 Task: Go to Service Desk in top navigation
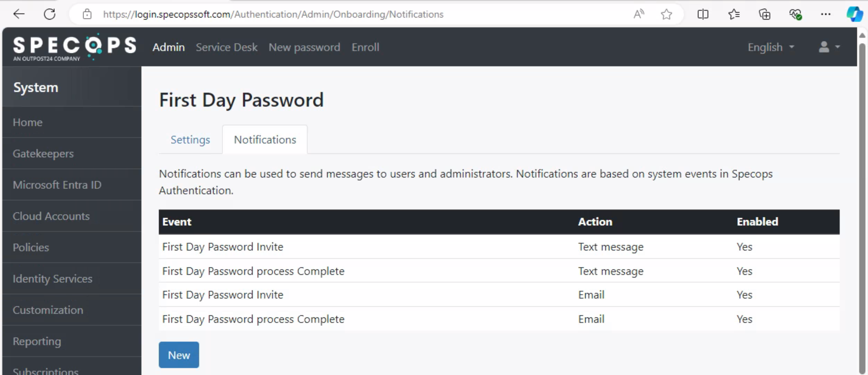(226, 47)
